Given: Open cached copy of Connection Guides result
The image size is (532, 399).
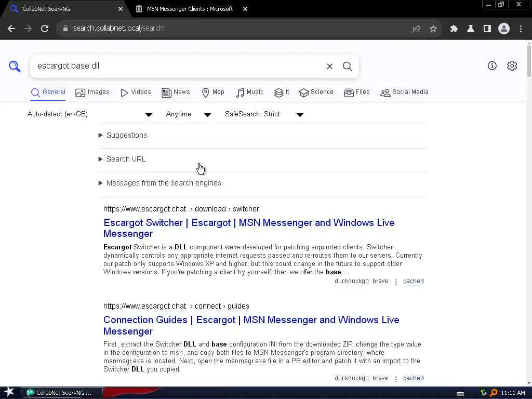Looking at the screenshot, I should 413,378.
